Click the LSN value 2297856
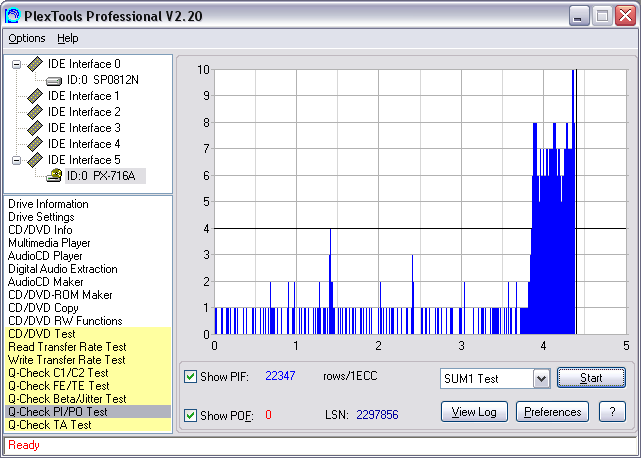This screenshot has height=458, width=641. click(377, 415)
